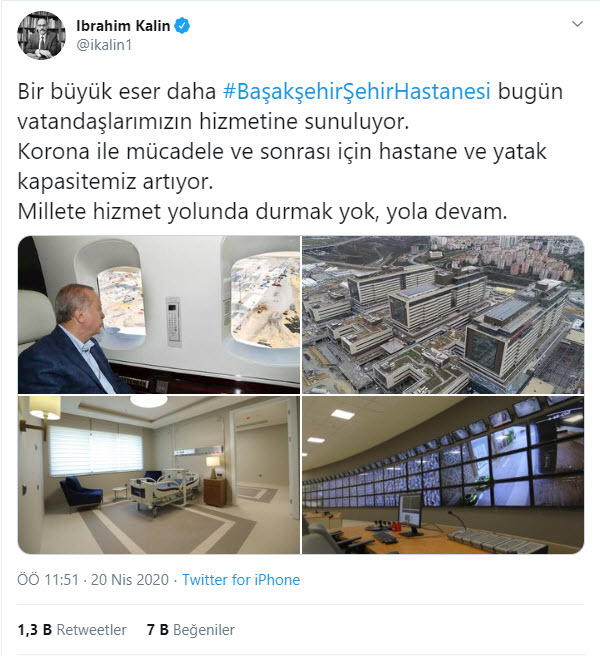Open the tweet timestamp ÖÖ 11:51
The height and width of the screenshot is (656, 600).
pos(48,580)
